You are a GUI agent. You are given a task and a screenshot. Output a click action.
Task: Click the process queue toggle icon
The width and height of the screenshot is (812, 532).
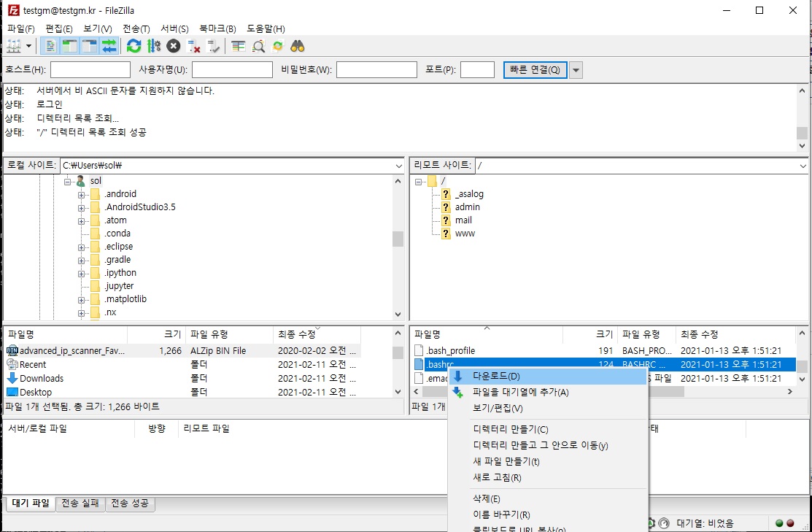153,46
